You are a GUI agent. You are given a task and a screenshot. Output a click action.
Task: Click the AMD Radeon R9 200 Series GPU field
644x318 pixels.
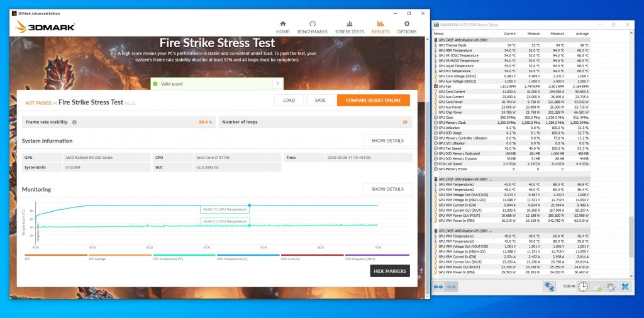tap(107, 158)
